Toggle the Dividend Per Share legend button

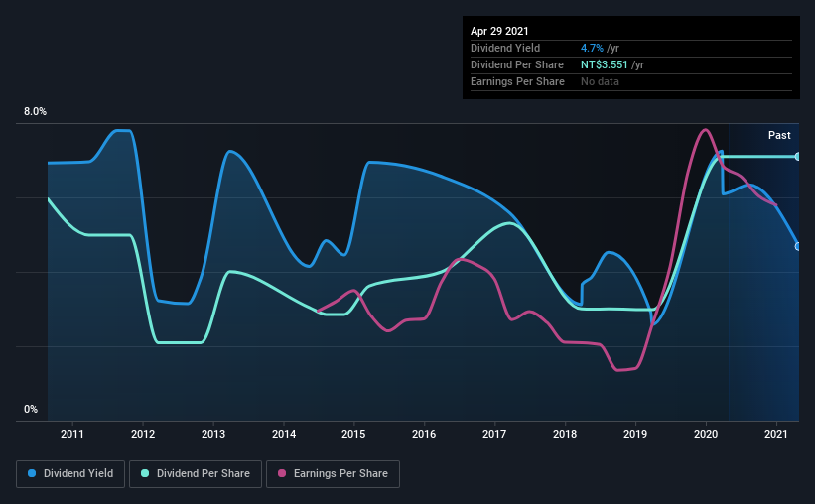coord(196,474)
